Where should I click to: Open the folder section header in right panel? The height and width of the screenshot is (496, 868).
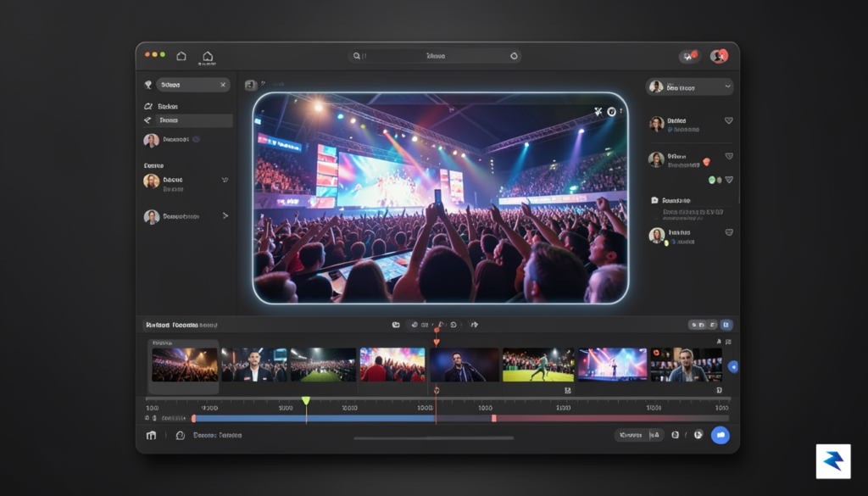[671, 200]
